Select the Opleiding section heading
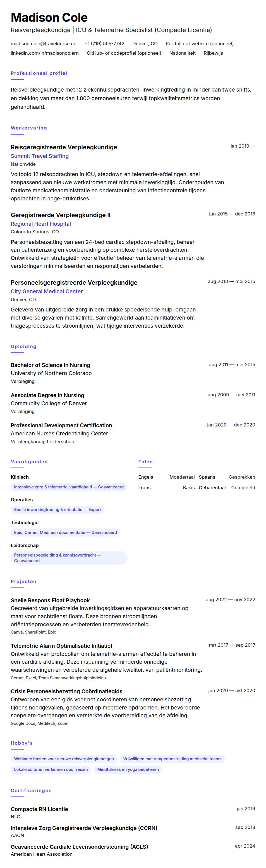This screenshot has height=868, width=266. (24, 346)
